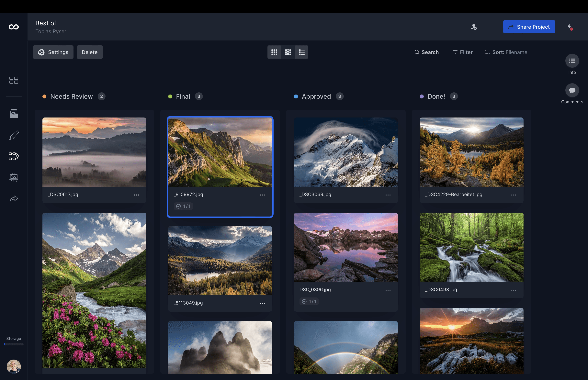
Task: Click the Tobias Ryser subtitle
Action: click(51, 32)
